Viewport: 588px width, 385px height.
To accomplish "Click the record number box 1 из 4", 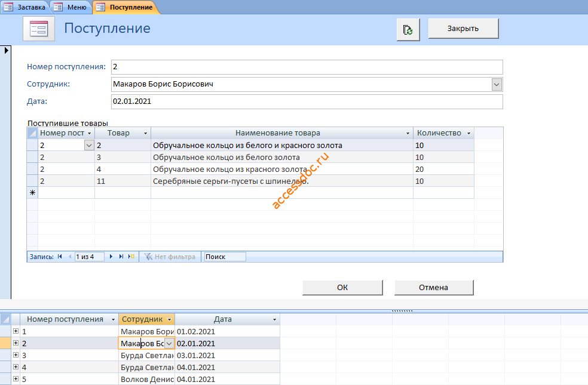I will click(89, 257).
